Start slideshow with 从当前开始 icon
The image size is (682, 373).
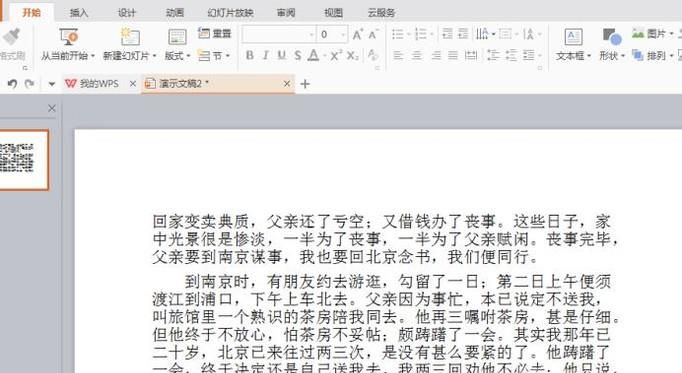(68, 37)
